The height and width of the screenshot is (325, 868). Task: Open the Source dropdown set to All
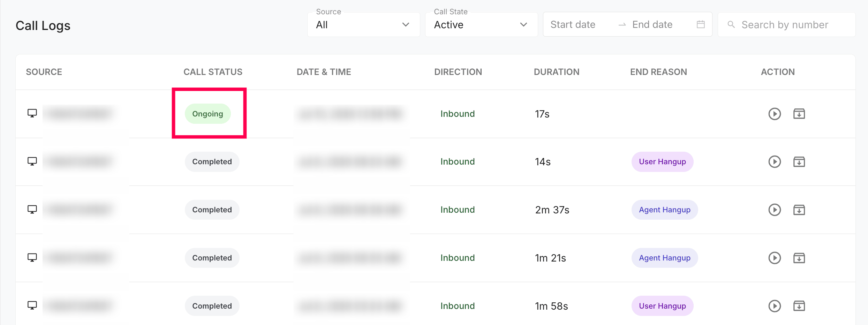(x=363, y=25)
